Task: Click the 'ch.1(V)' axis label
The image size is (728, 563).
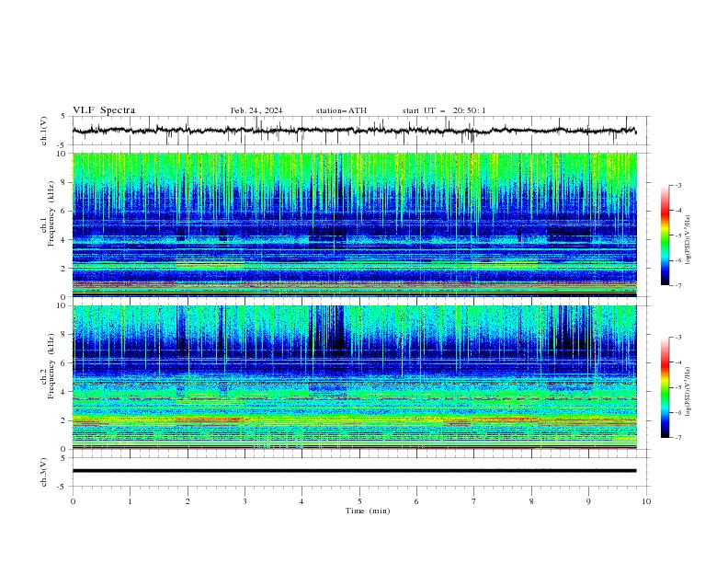Action: pyautogui.click(x=44, y=131)
